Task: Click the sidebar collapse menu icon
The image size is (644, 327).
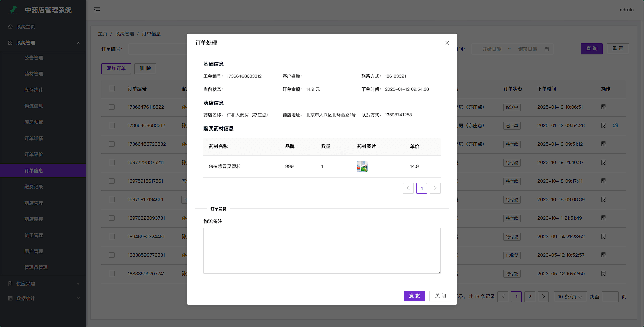Action: point(97,10)
